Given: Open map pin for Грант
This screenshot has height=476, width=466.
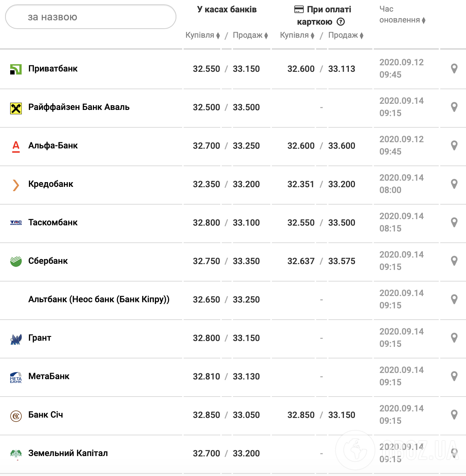Looking at the screenshot, I should coord(454,338).
